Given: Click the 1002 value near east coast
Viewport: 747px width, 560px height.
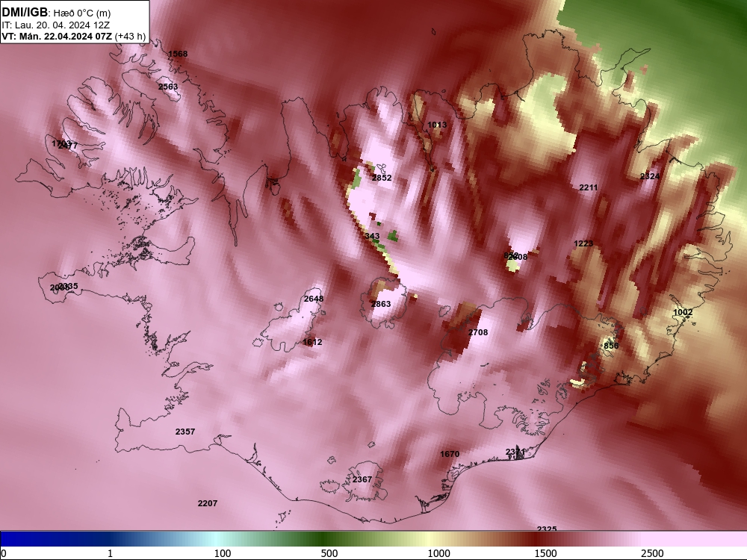Looking at the screenshot, I should click(x=683, y=312).
